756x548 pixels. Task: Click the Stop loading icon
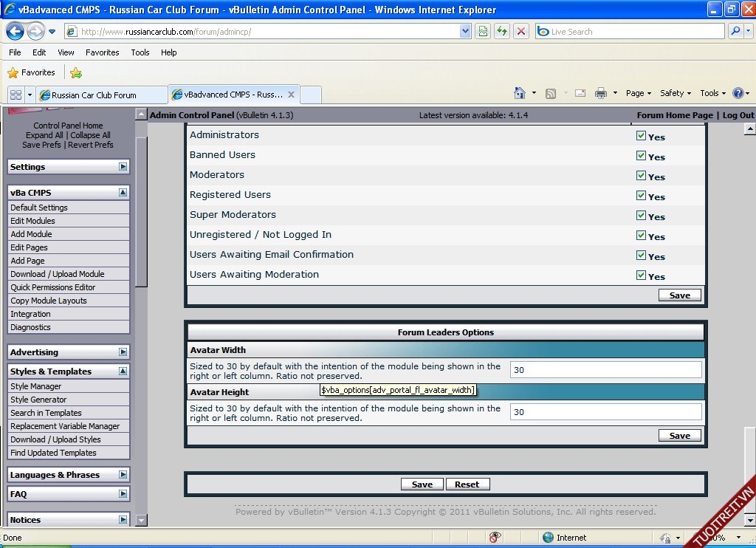point(521,32)
